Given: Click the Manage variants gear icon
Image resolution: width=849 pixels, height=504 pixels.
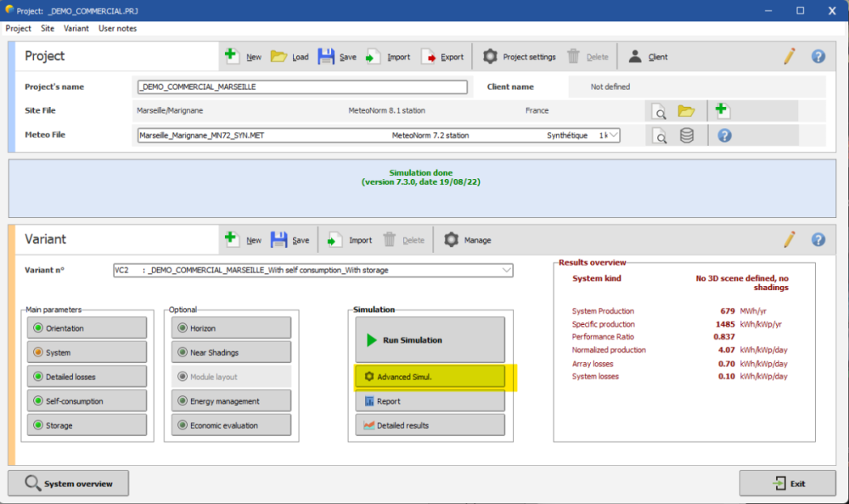Looking at the screenshot, I should pyautogui.click(x=452, y=240).
